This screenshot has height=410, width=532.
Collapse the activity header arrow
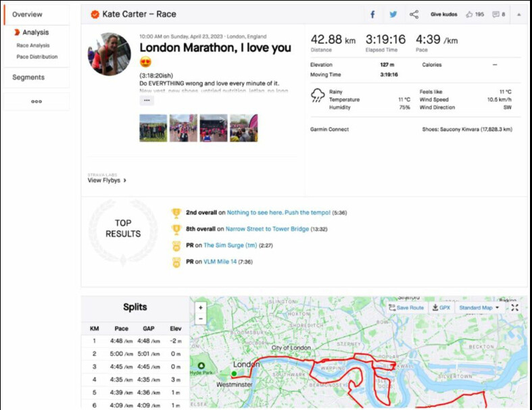point(518,14)
